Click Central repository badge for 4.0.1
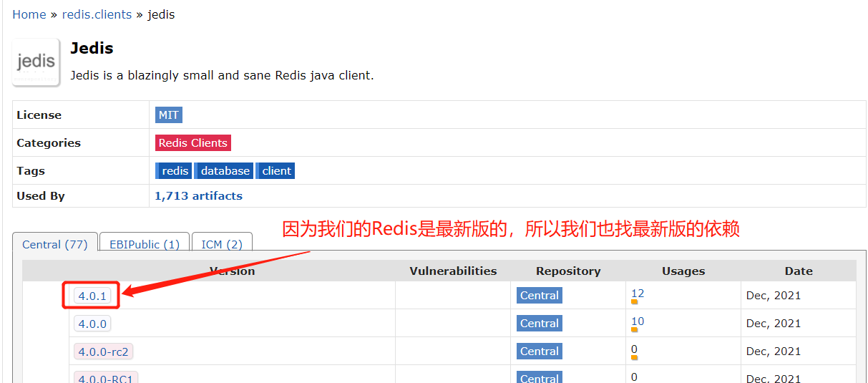The height and width of the screenshot is (383, 868). coord(540,295)
